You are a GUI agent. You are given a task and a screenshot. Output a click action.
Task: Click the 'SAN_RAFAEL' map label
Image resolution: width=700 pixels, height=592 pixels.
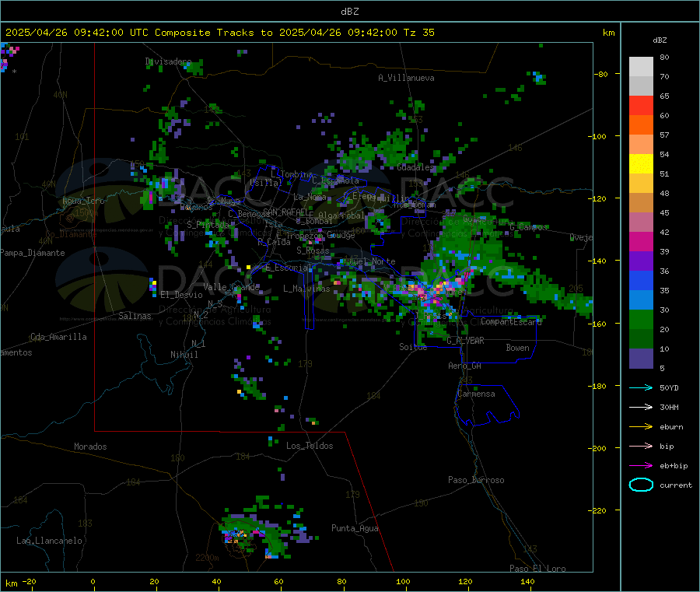pos(286,212)
